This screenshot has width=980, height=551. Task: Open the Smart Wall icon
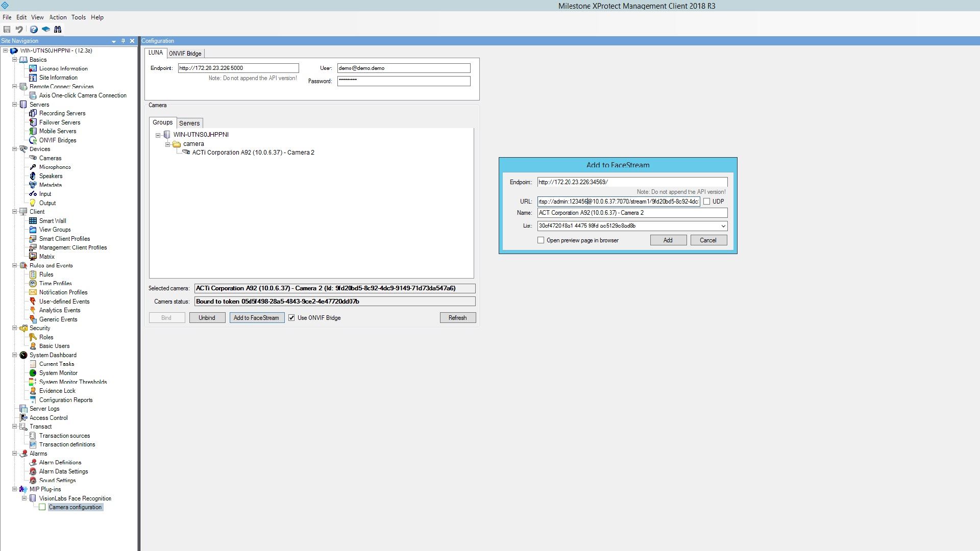(33, 221)
